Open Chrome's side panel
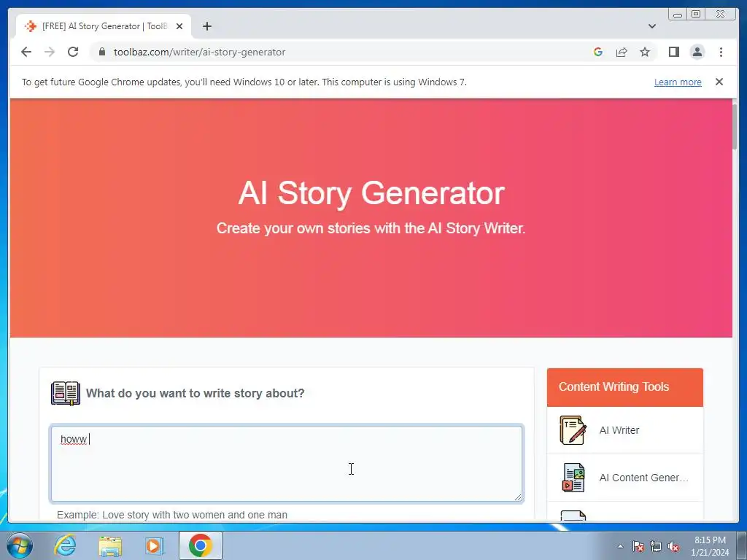 click(x=673, y=52)
